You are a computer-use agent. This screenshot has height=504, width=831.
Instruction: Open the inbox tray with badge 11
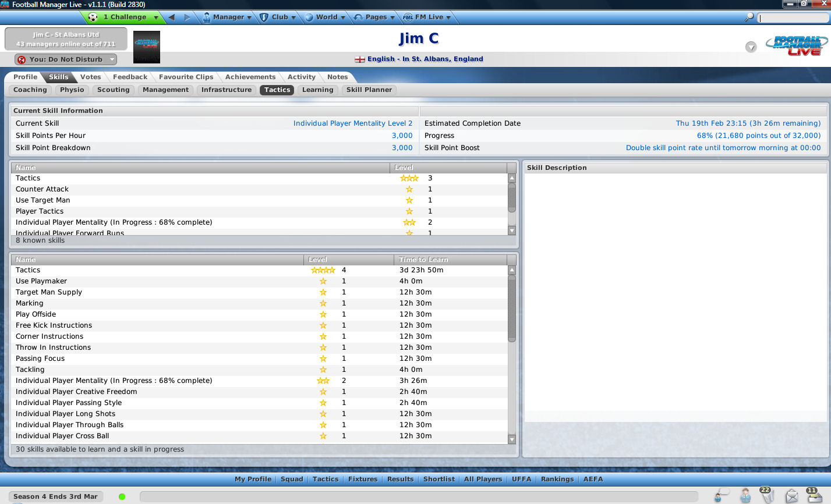[x=814, y=495]
